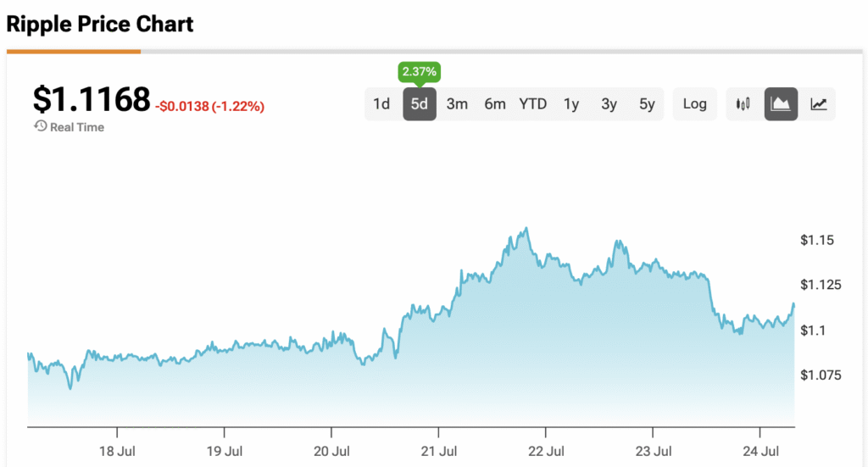Click the 21 Jul axis marker
Image resolution: width=868 pixels, height=467 pixels.
[438, 451]
